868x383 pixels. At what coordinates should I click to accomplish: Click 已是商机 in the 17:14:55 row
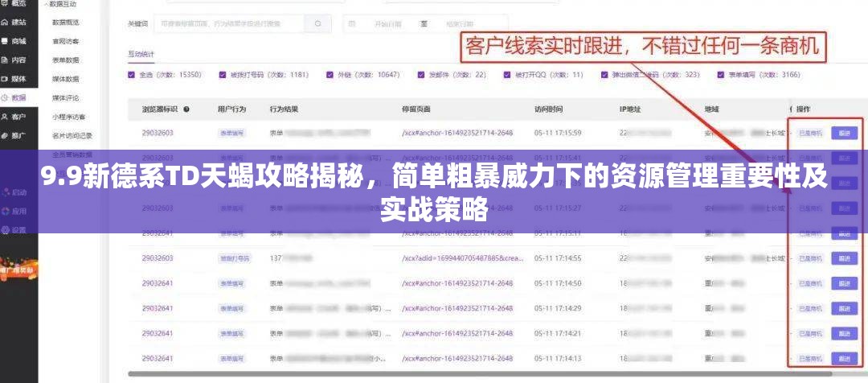coord(810,258)
